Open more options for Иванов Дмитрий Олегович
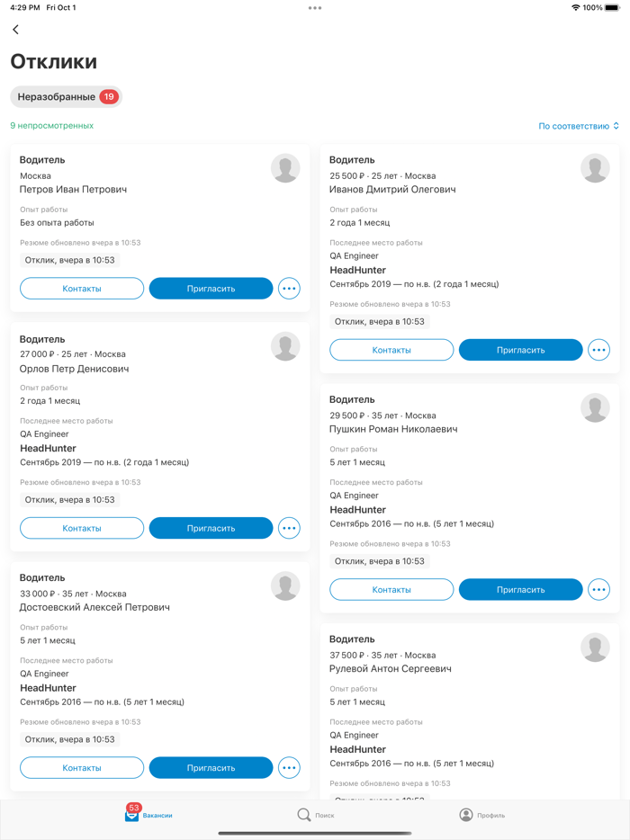Viewport: 630px width, 840px height. click(x=598, y=350)
